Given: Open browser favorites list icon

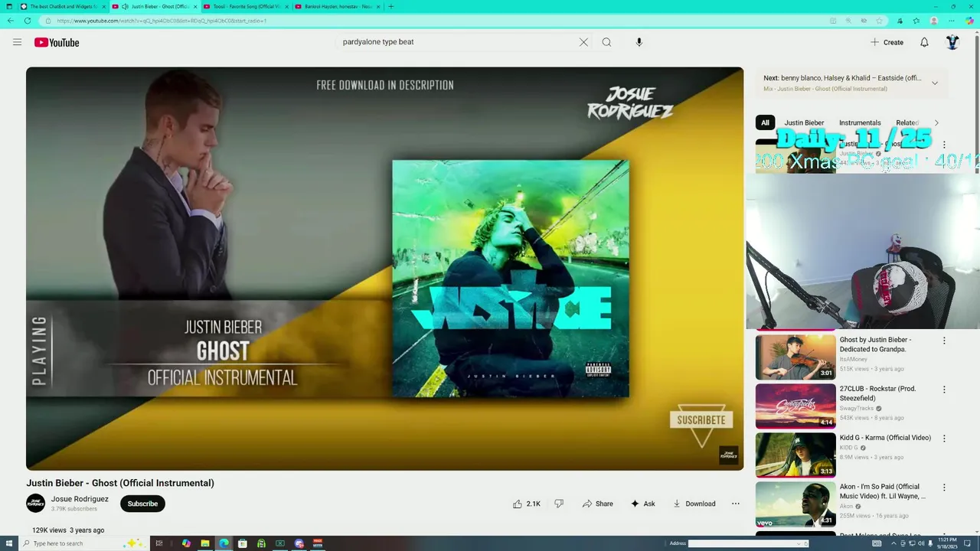Looking at the screenshot, I should tap(916, 21).
